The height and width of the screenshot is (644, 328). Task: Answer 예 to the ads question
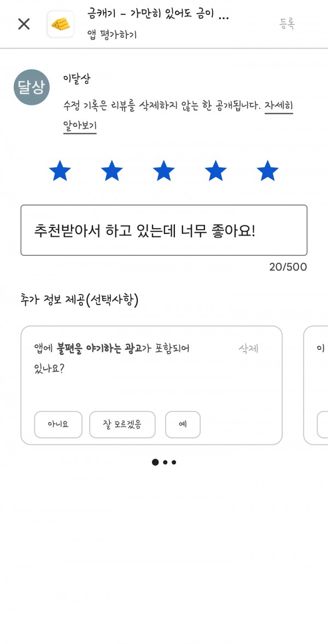coord(183,425)
